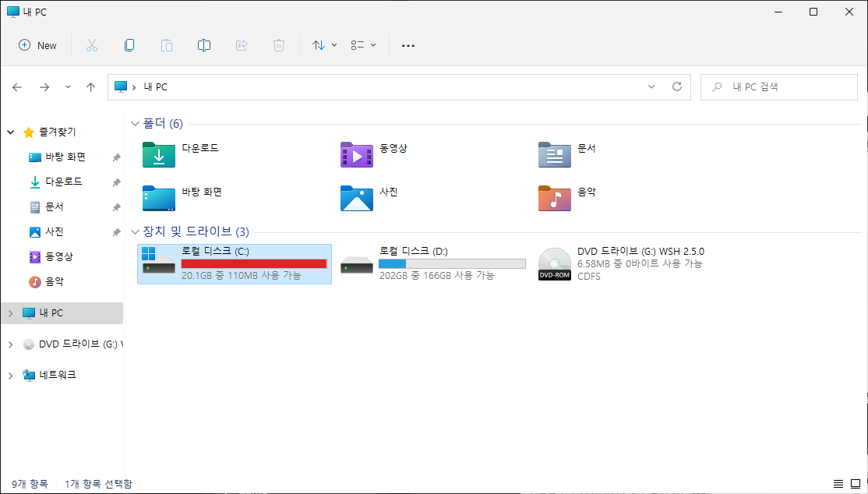The height and width of the screenshot is (494, 868).
Task: Open the Sort options dropdown
Action: coord(324,45)
